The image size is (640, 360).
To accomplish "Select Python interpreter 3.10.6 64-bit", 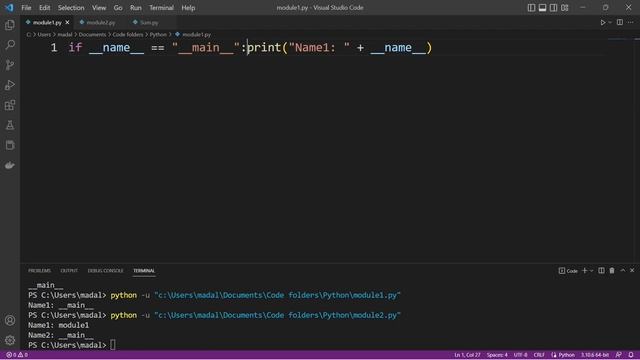I will pyautogui.click(x=595, y=355).
